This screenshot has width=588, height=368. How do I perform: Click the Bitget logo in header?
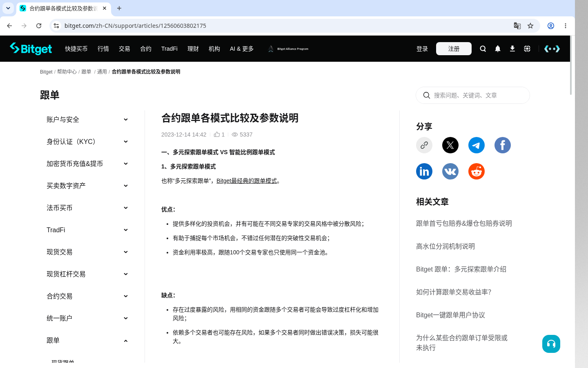[31, 49]
